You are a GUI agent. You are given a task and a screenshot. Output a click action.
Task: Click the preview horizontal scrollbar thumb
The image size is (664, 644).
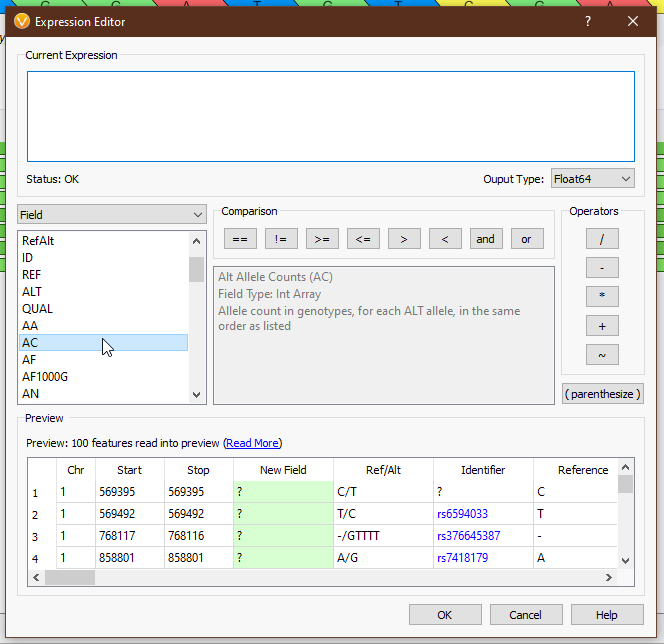[70, 578]
